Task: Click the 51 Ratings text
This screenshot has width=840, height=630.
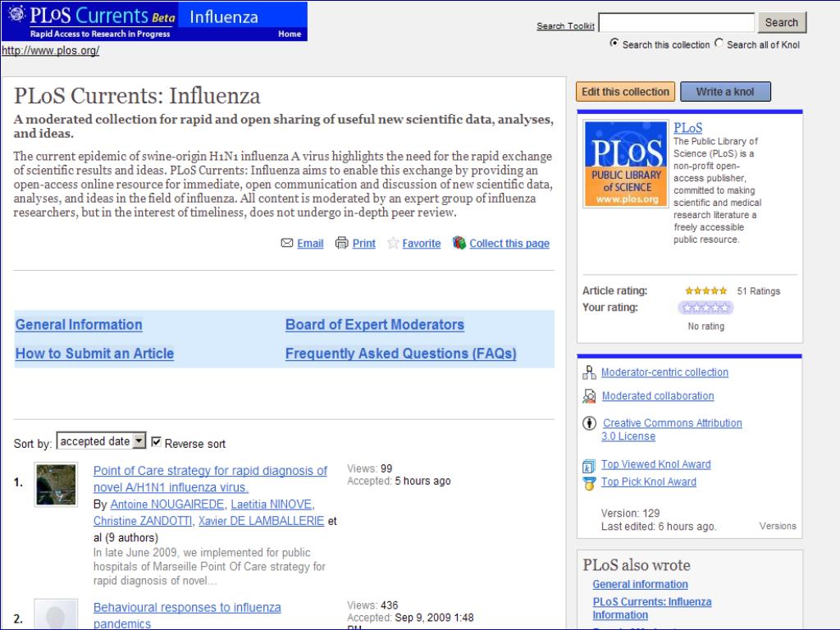Action: [x=759, y=291]
